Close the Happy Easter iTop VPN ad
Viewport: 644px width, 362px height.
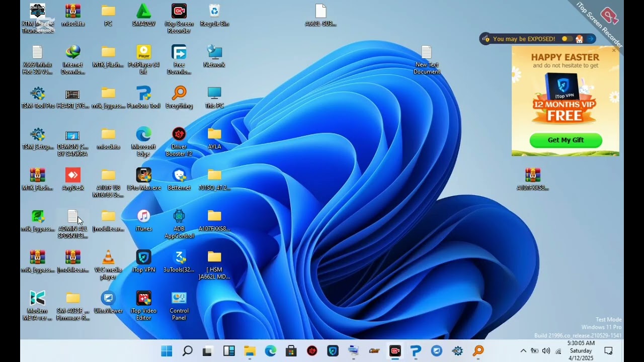614,50
